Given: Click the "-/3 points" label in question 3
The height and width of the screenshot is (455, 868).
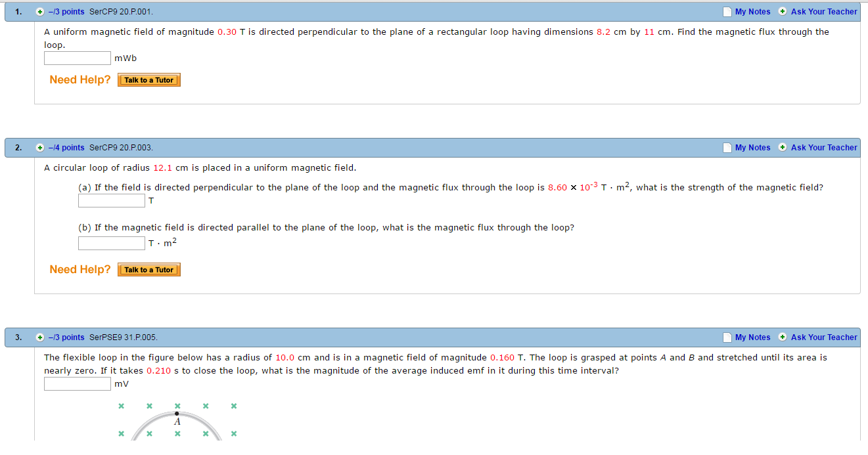Looking at the screenshot, I should click(65, 337).
